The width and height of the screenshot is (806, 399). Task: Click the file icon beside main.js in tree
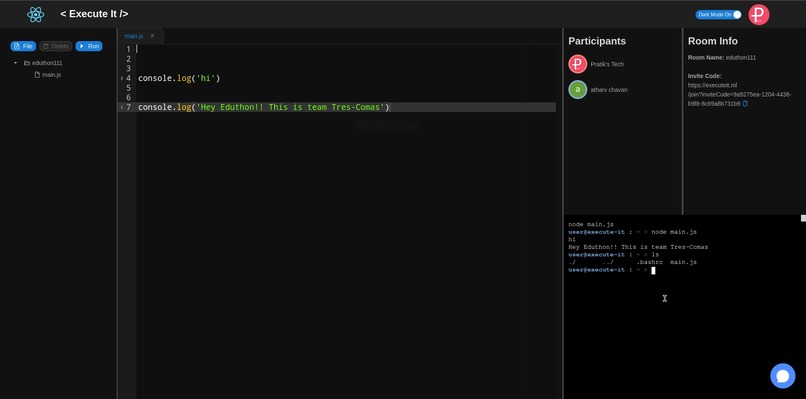point(37,75)
